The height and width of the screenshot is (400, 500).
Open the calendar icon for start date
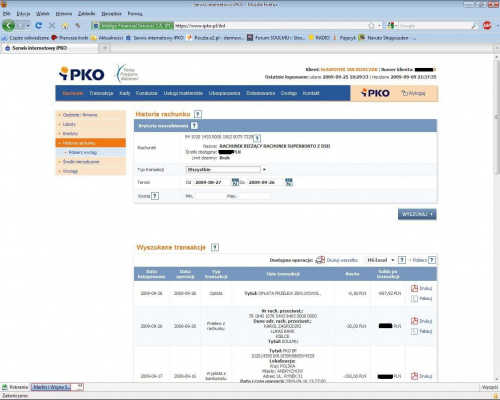coord(235,182)
